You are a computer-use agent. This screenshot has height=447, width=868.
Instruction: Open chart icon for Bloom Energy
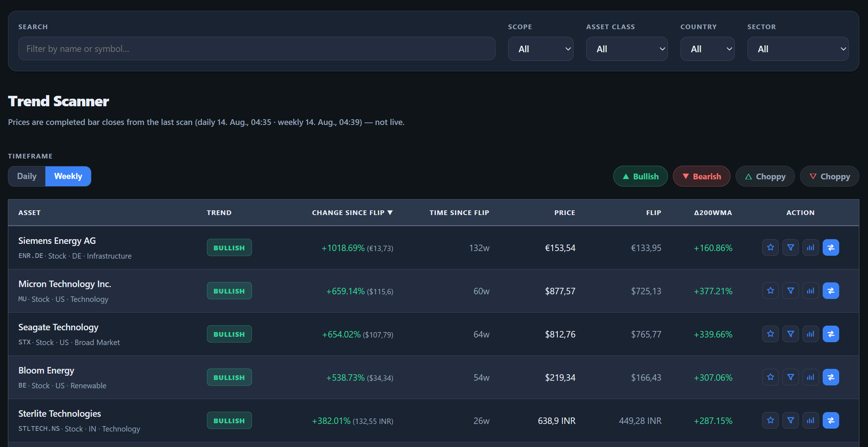pyautogui.click(x=810, y=377)
